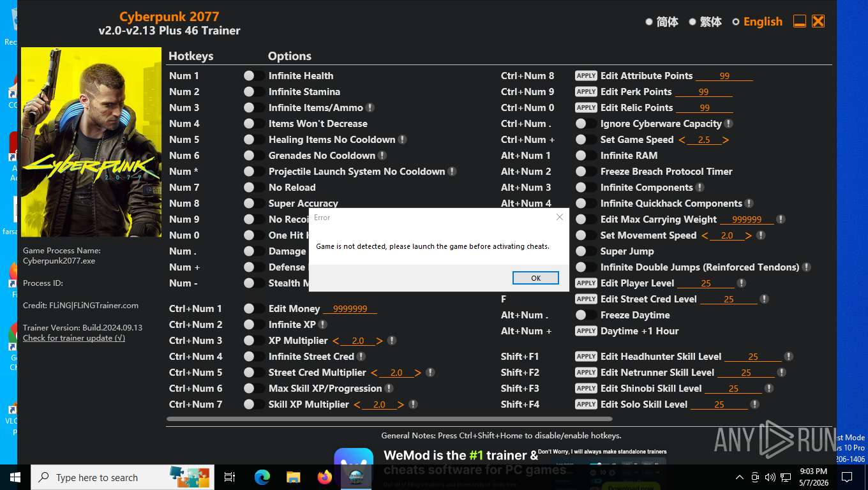Show info icon for Infinite Quickhack Components

(x=749, y=203)
